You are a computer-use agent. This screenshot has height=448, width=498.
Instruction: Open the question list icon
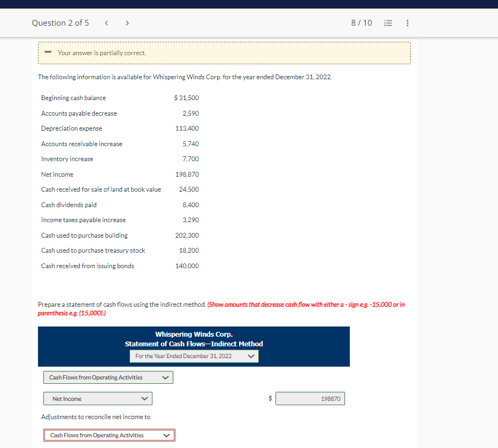[x=388, y=23]
